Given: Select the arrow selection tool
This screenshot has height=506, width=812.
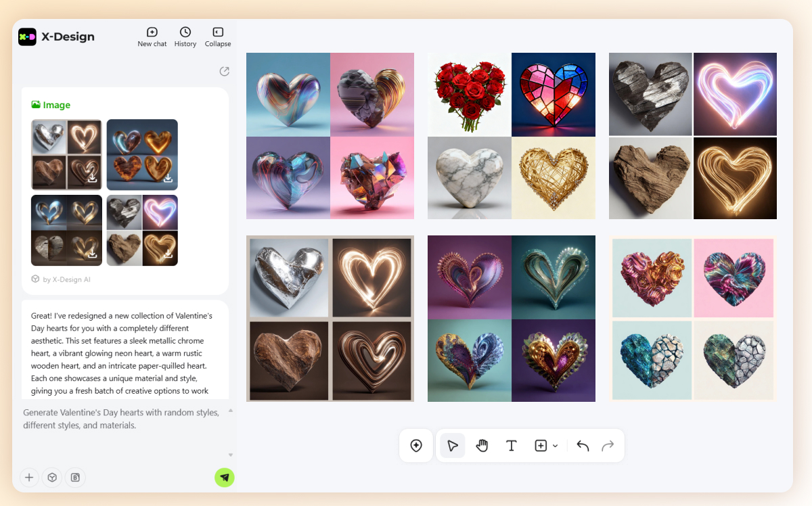Looking at the screenshot, I should tap(452, 445).
